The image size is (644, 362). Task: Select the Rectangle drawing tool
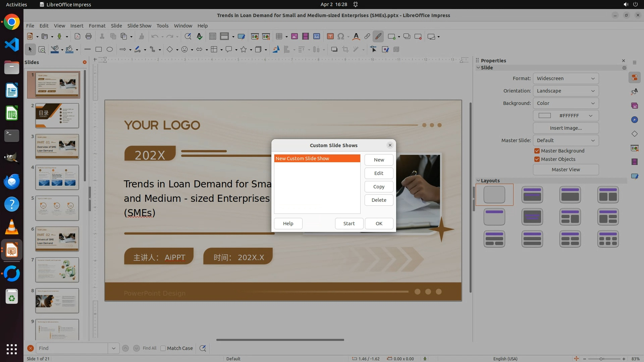[99, 49]
